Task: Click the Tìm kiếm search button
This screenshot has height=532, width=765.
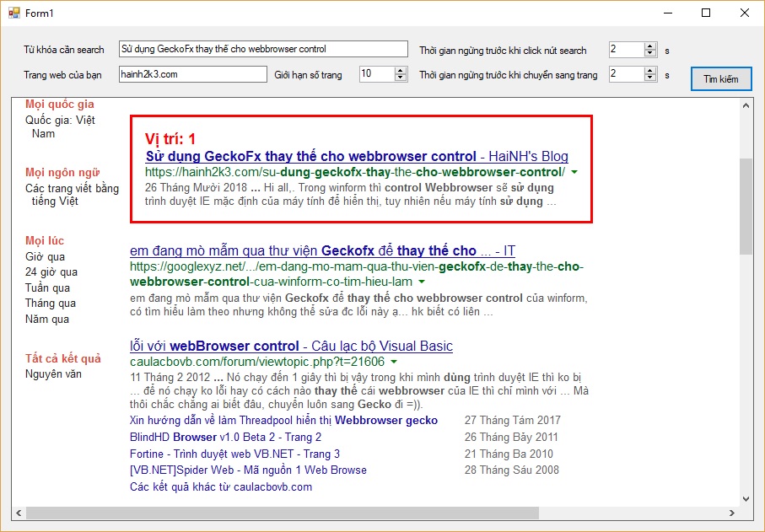Action: 720,79
